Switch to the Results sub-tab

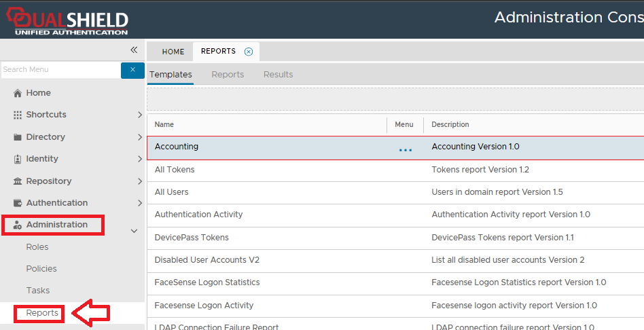[278, 75]
